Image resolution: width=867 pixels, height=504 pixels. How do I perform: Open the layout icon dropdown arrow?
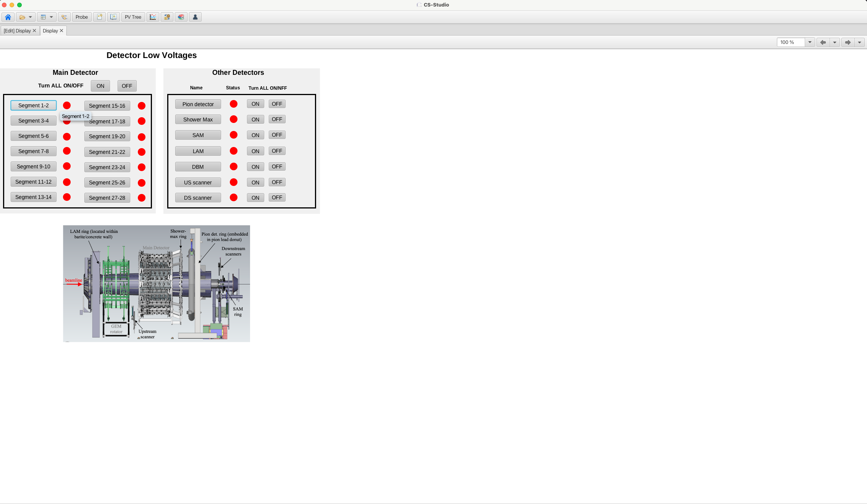coord(51,17)
